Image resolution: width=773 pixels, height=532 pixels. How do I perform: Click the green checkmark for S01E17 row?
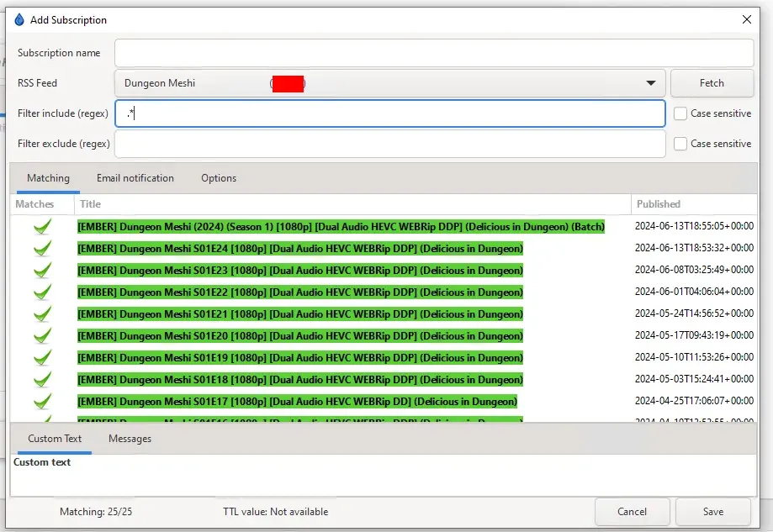(x=42, y=402)
